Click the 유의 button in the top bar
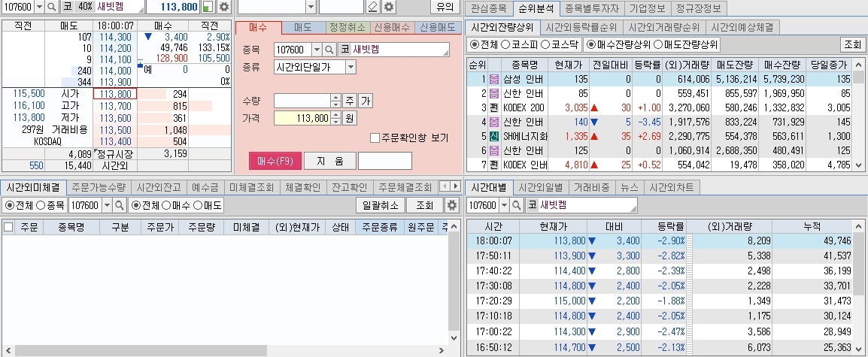 tap(445, 7)
